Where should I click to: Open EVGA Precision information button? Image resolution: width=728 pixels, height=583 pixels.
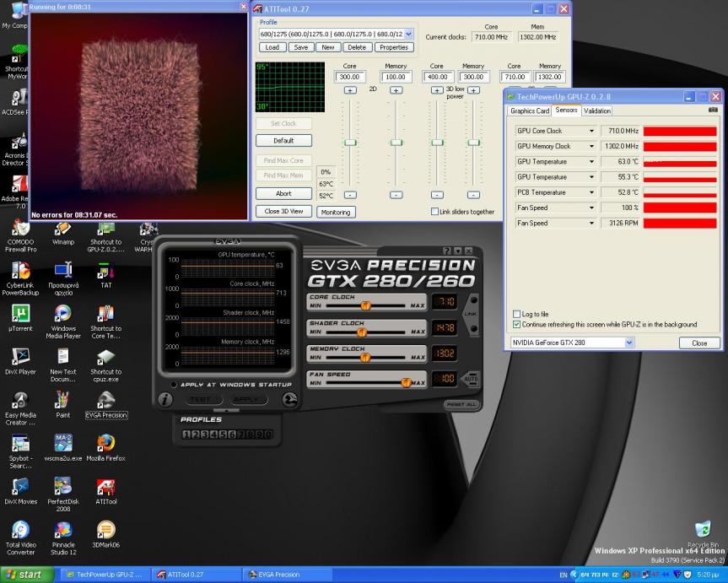(x=165, y=399)
